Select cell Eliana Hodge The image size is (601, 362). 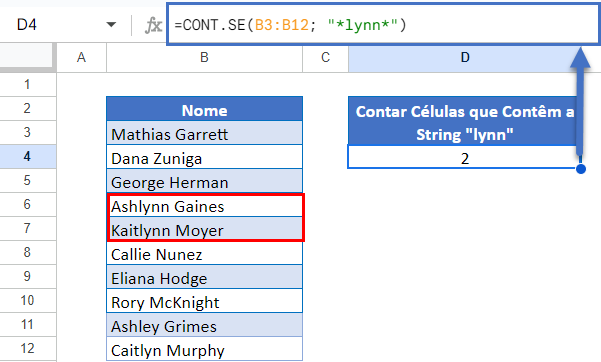(204, 277)
